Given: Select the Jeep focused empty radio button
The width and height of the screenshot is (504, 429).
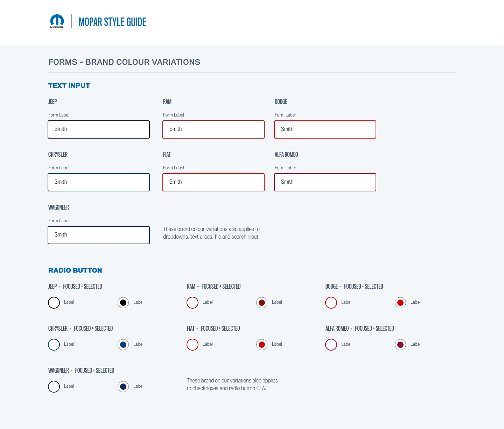Looking at the screenshot, I should 54,303.
